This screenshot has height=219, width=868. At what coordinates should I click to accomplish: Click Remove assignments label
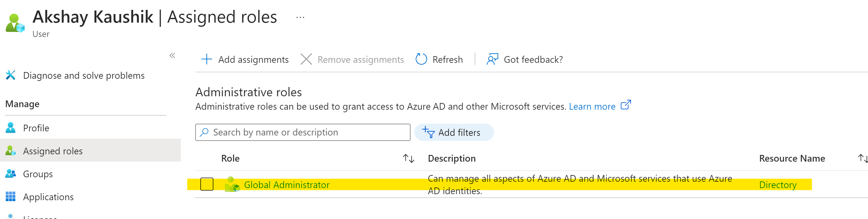coord(360,60)
